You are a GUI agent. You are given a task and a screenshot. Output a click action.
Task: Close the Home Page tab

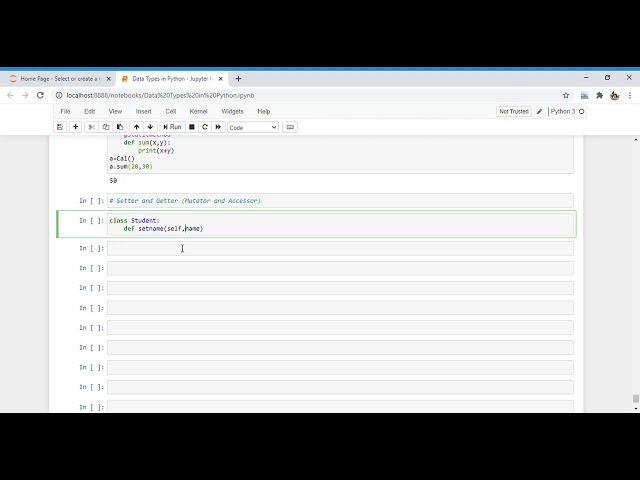pos(109,79)
